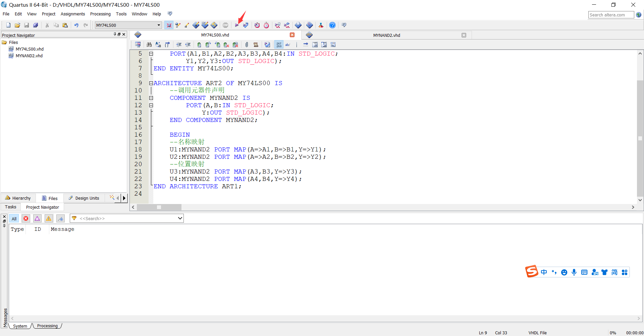Click the Search altera.com input field
The width and height of the screenshot is (644, 336).
(611, 15)
